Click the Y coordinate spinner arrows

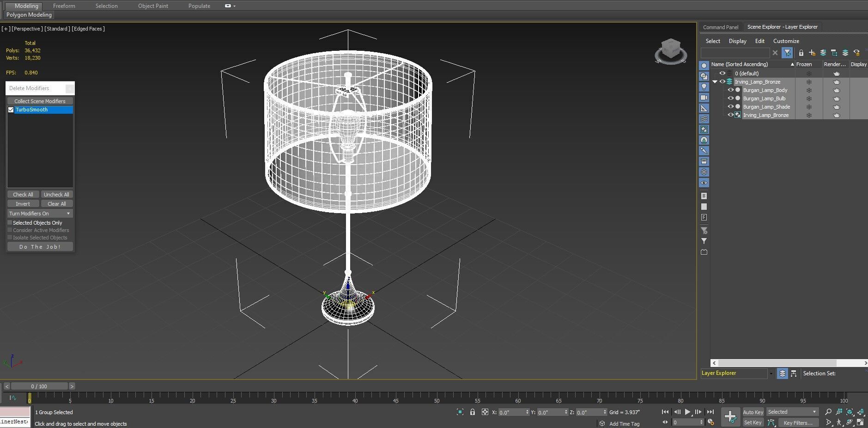click(565, 412)
